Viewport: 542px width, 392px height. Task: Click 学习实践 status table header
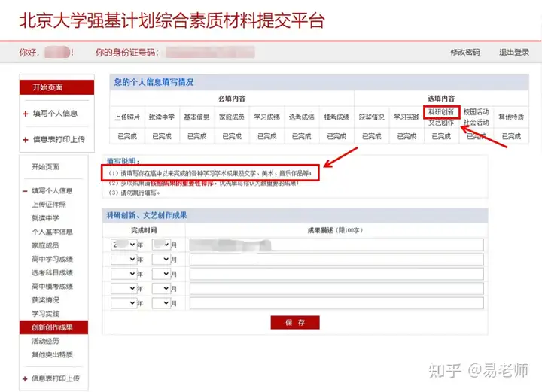[406, 117]
